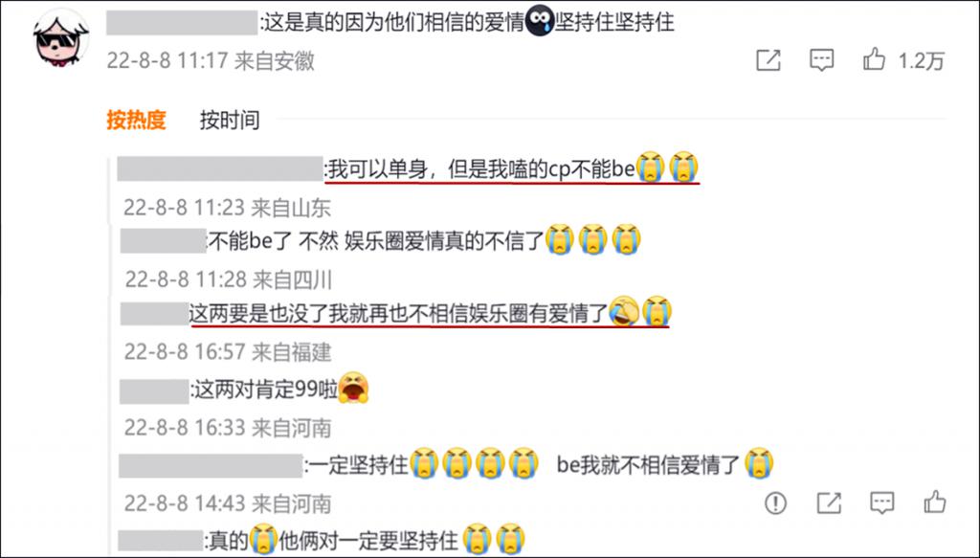Image resolution: width=980 pixels, height=558 pixels.
Task: Like the 14:43 reply from 河南
Action: point(935,502)
